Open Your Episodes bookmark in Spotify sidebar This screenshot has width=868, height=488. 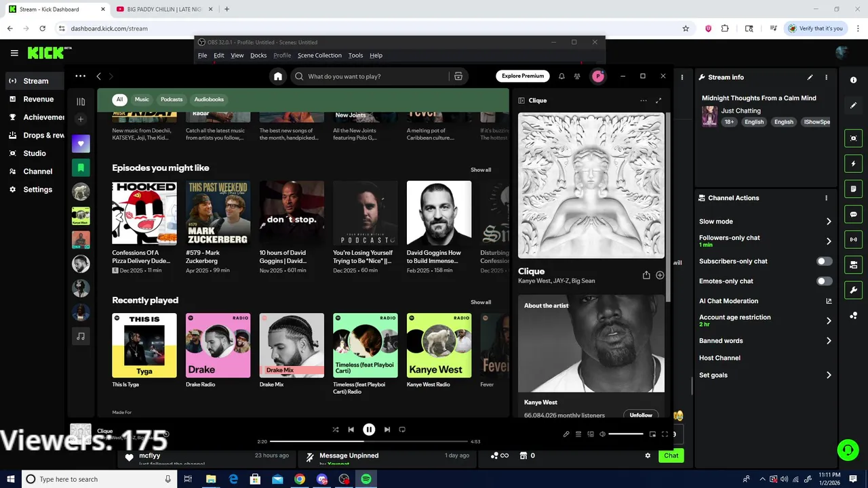coord(81,167)
